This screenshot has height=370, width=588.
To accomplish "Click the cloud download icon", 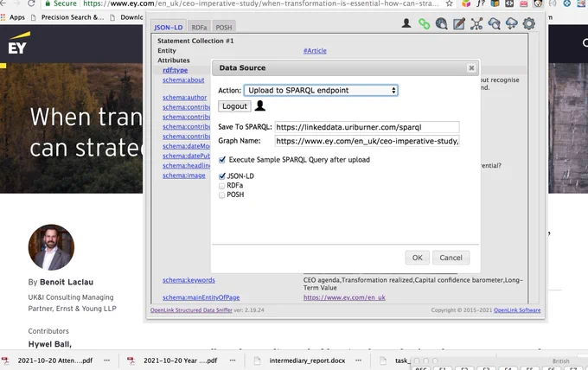I will (x=512, y=23).
